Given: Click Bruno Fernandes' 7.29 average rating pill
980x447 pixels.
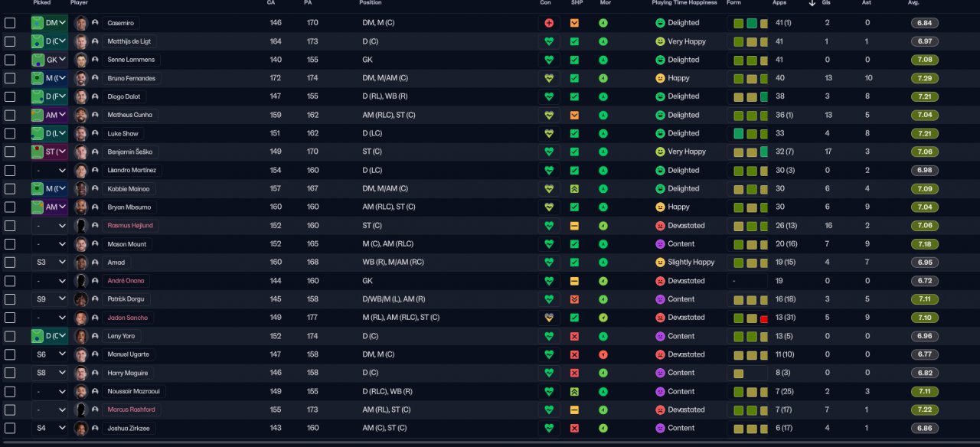Looking at the screenshot, I should coord(925,78).
